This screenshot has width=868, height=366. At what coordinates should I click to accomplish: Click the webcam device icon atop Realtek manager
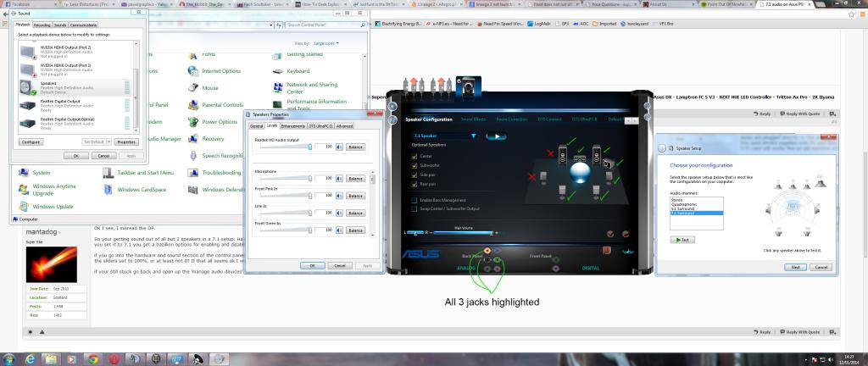(468, 85)
